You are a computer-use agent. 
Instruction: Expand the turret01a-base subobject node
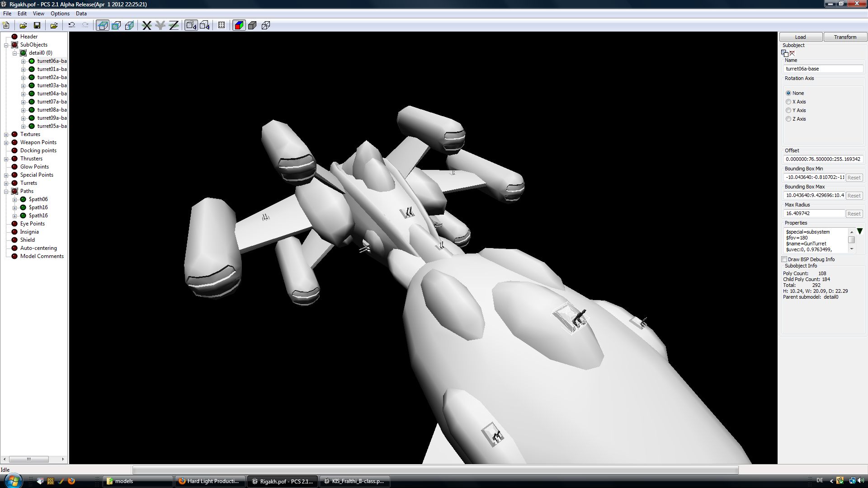tap(24, 69)
